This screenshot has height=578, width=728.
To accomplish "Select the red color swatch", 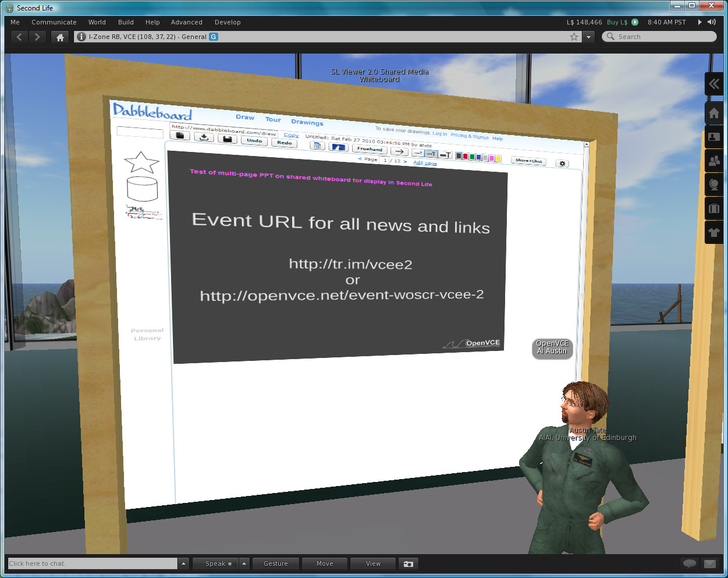I will [465, 156].
